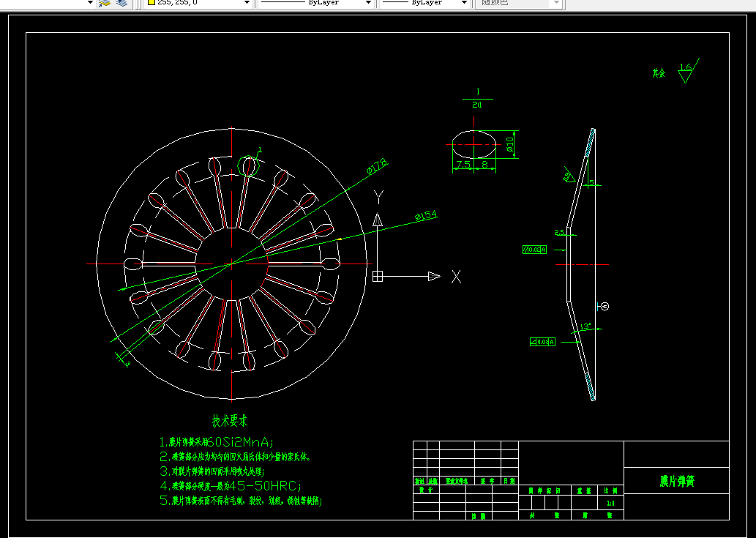Screen dimensions: 756x538
Task: Click the 0.02 A tolerance frame
Action: coord(534,250)
